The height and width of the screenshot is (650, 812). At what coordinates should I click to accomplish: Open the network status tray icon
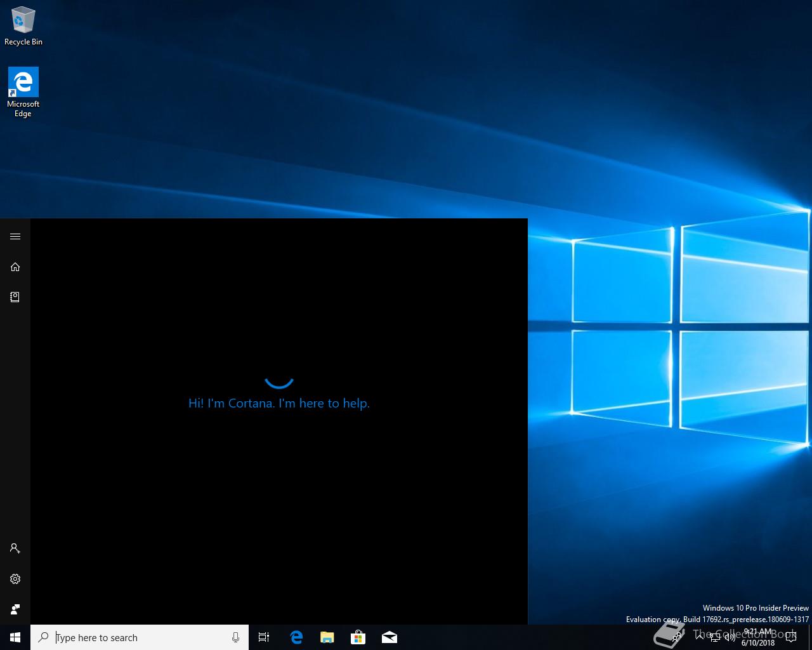pos(715,638)
